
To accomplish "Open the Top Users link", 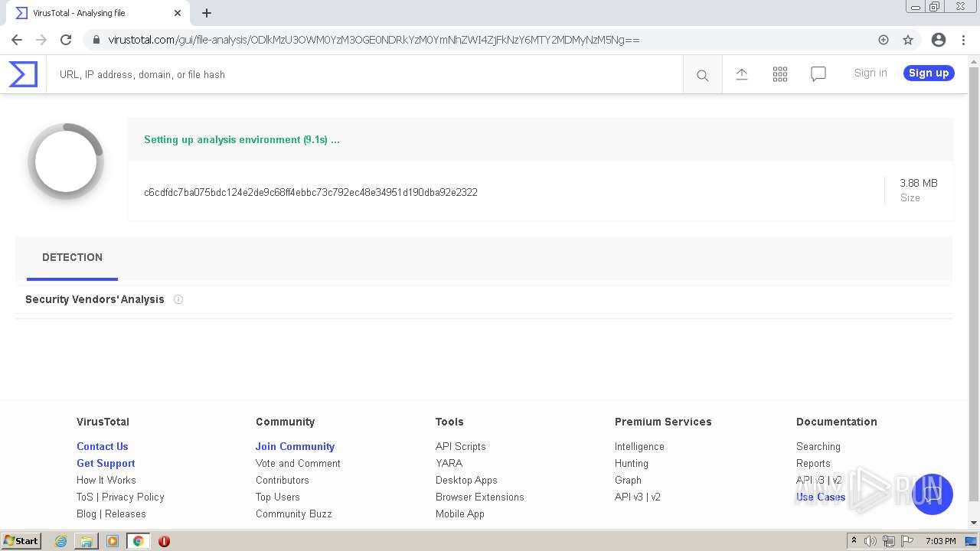I will (x=278, y=497).
